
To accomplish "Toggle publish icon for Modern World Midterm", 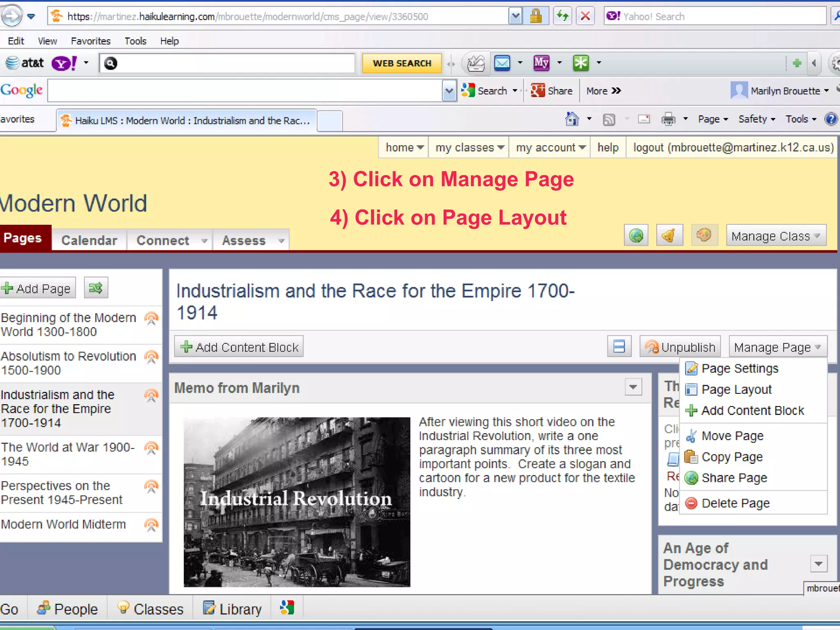I will pyautogui.click(x=151, y=525).
